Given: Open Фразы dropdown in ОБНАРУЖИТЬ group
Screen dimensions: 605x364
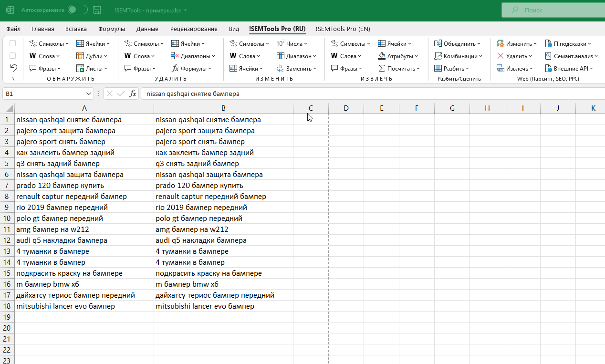Looking at the screenshot, I should [x=46, y=68].
